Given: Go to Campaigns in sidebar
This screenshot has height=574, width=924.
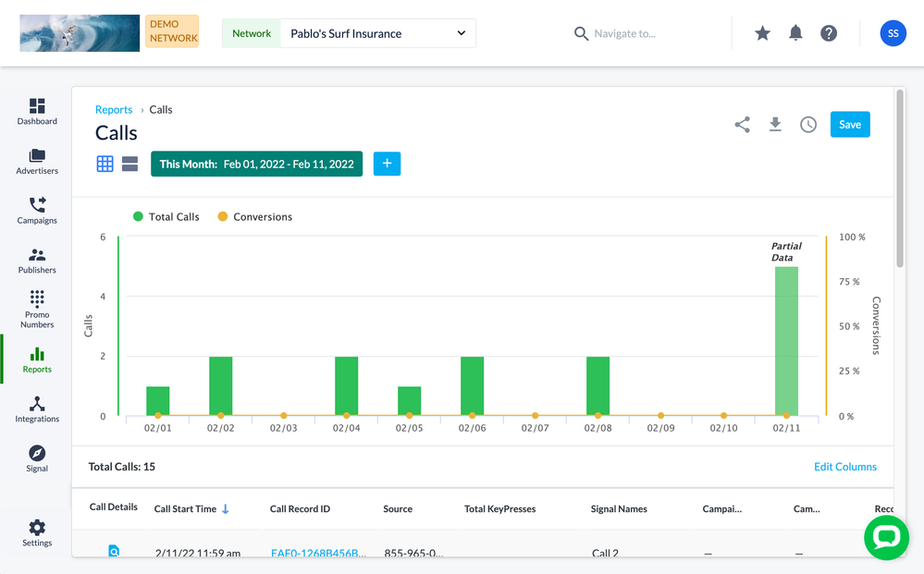Looking at the screenshot, I should coord(37,210).
